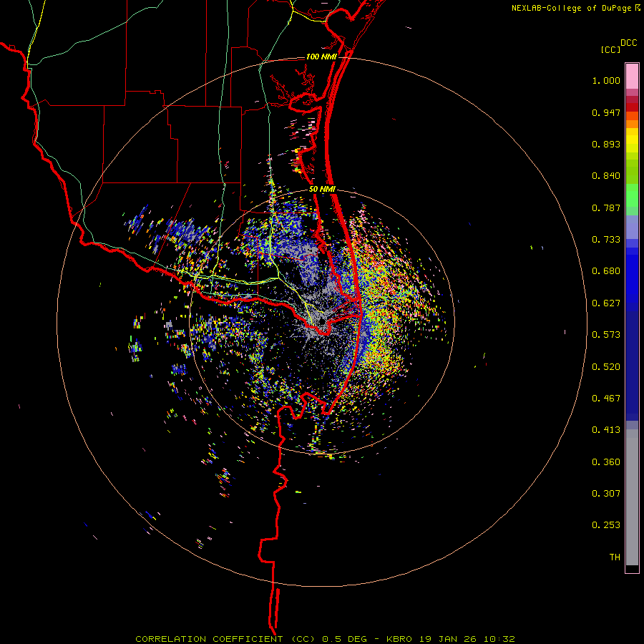The image size is (644, 644).
Task: Click the 0.947 color scale value
Action: [606, 113]
